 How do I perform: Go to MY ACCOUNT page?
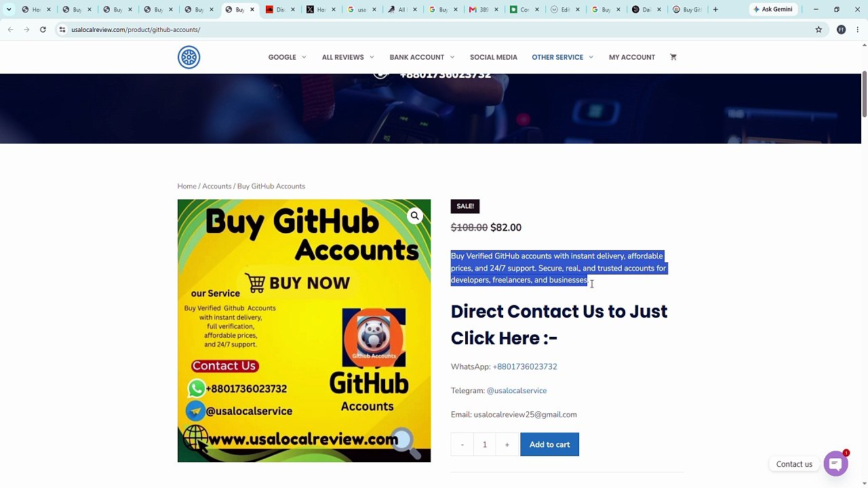(632, 57)
